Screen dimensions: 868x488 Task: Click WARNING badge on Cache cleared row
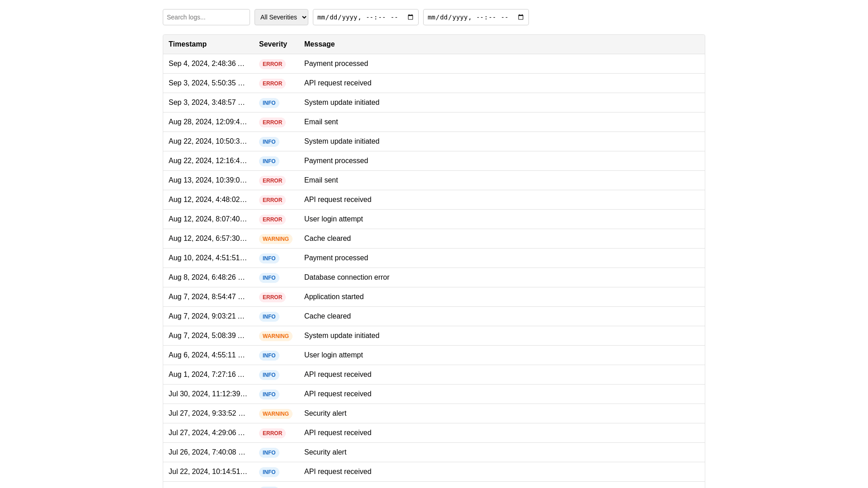click(275, 239)
